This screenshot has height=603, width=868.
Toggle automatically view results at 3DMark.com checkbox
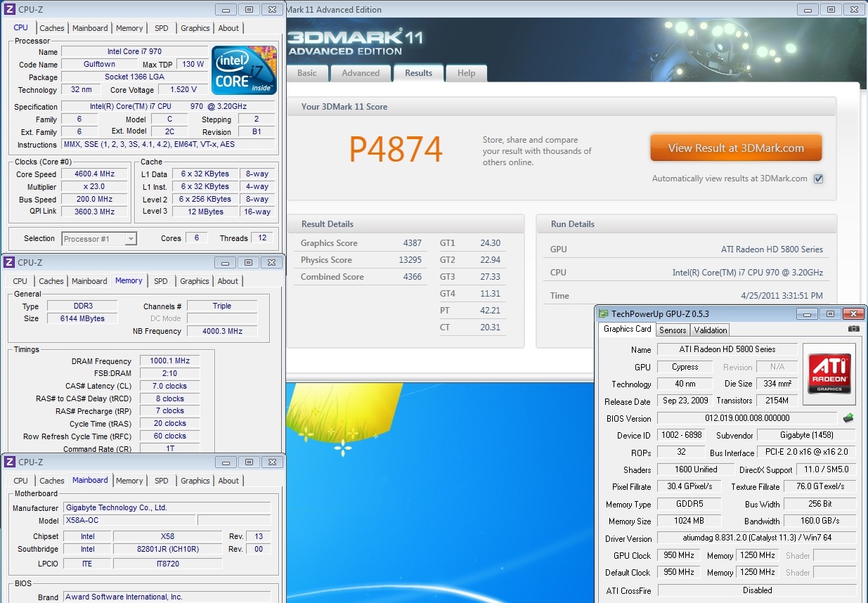[x=818, y=179]
